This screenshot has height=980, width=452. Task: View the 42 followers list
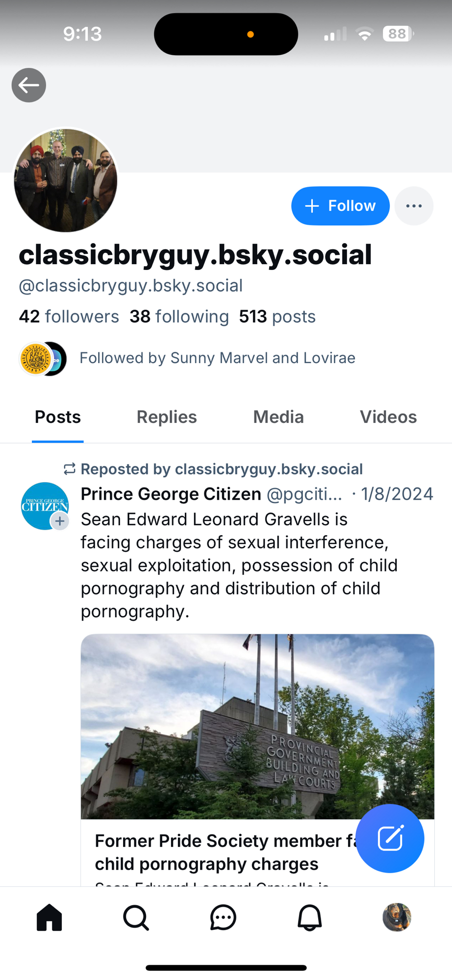[x=69, y=317]
